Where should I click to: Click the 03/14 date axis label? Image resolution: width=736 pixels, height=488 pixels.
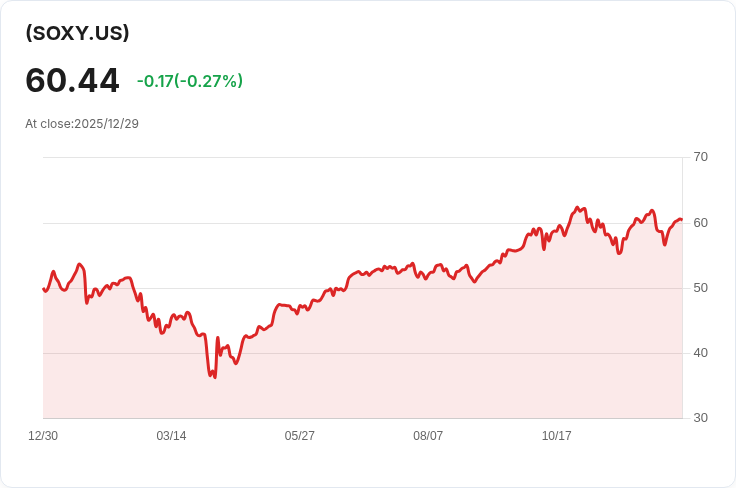click(171, 436)
